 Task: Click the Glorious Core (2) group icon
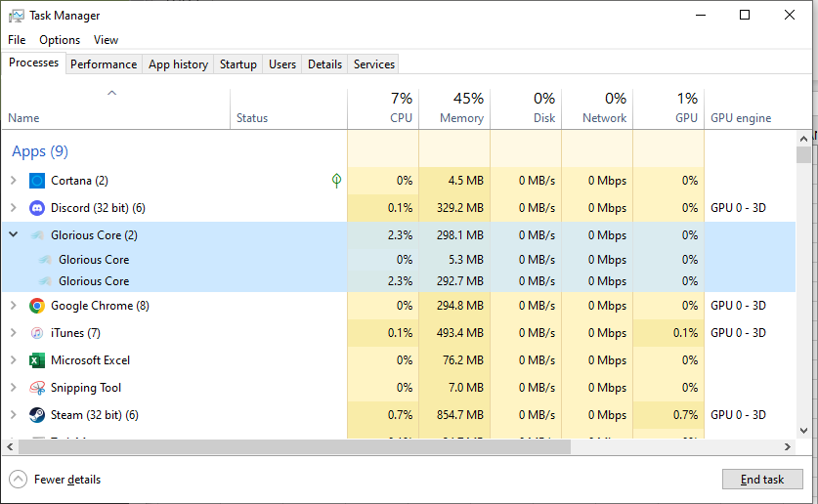(37, 235)
